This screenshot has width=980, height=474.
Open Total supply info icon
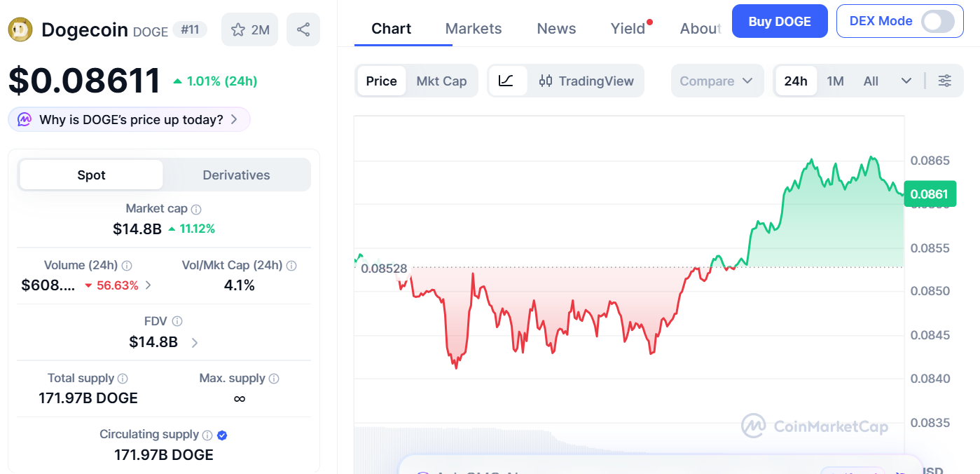pyautogui.click(x=123, y=379)
